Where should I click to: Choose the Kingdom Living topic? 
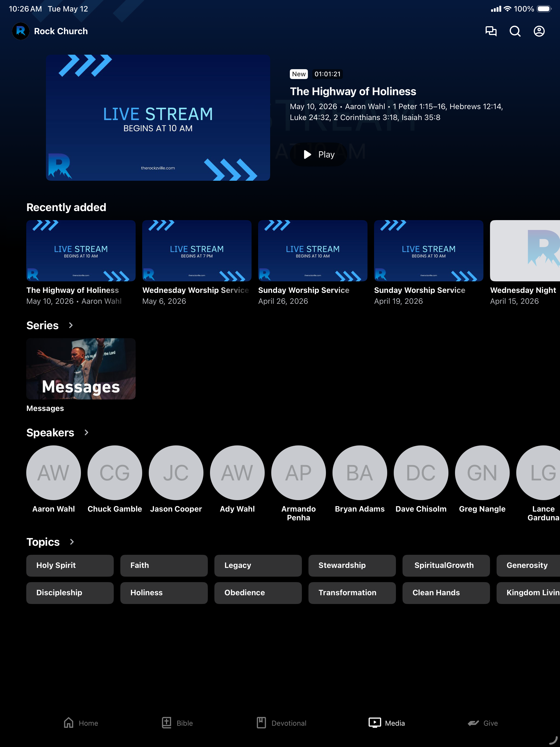[x=528, y=593]
